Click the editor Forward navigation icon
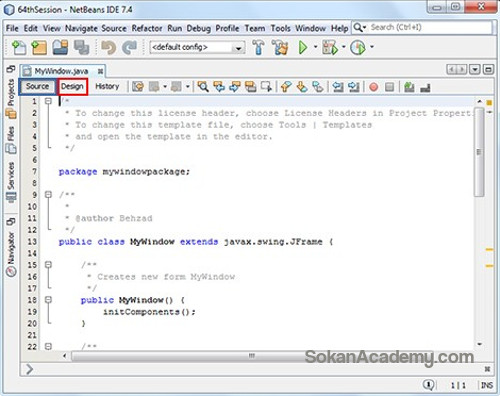Screen dimensions: 500x396 pyautogui.click(x=176, y=87)
